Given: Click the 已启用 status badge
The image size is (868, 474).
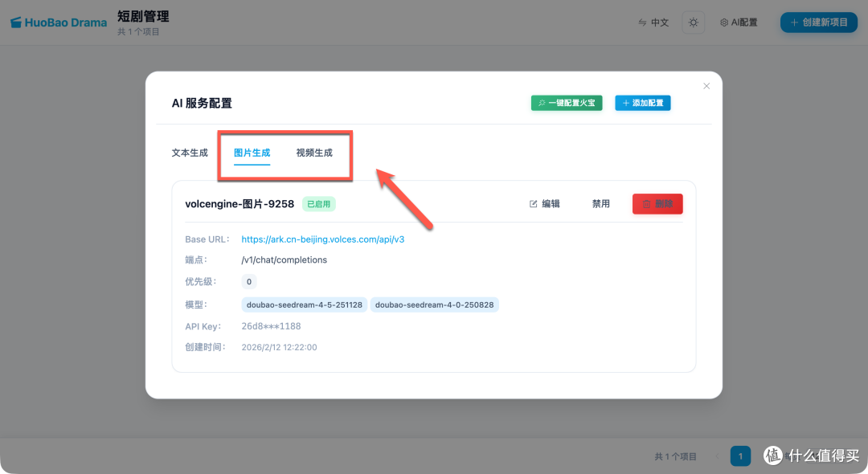Looking at the screenshot, I should click(319, 204).
